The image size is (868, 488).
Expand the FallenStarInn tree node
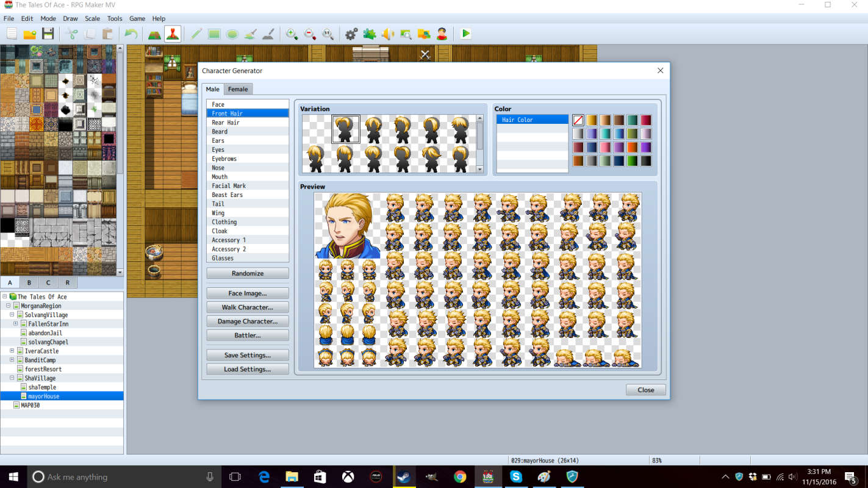click(16, 324)
